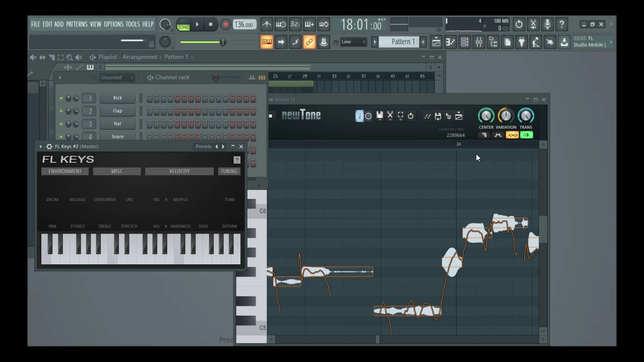
Task: Toggle typing keyboard to piano button
Action: click(x=267, y=42)
